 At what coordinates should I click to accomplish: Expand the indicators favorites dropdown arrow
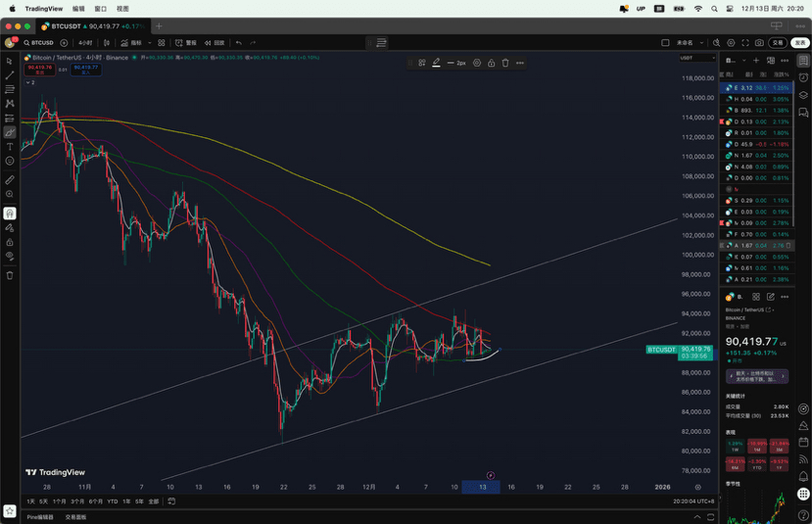pyautogui.click(x=150, y=42)
